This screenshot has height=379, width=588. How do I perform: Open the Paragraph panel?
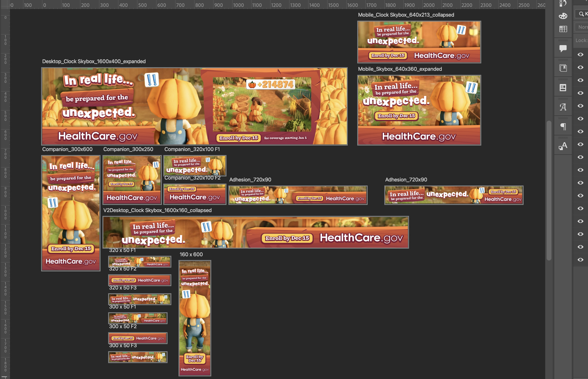pyautogui.click(x=563, y=126)
